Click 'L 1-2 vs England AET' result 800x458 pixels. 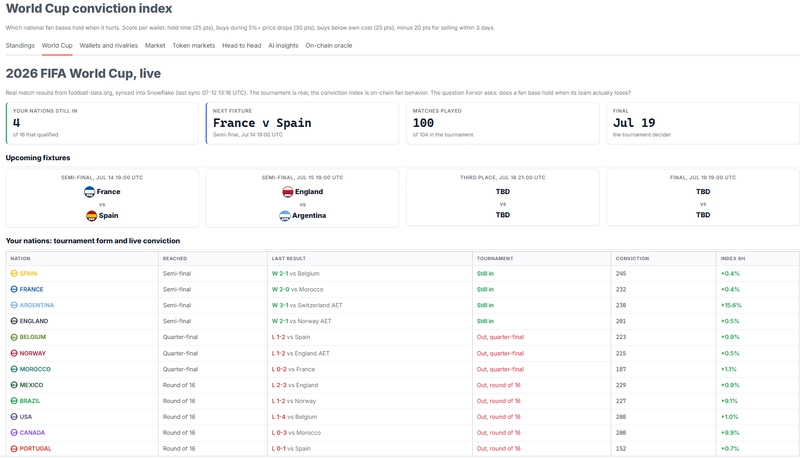click(301, 353)
